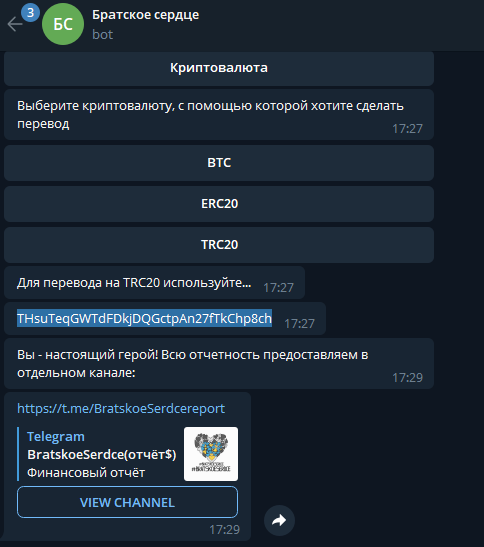The height and width of the screenshot is (547, 484).
Task: Click the VIEW CHANNEL button
Action: (x=127, y=502)
